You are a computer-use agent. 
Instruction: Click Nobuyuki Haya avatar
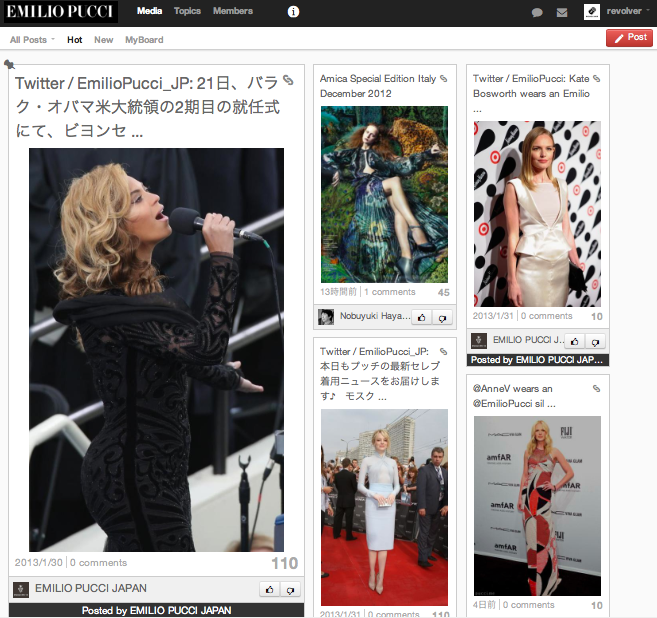326,317
